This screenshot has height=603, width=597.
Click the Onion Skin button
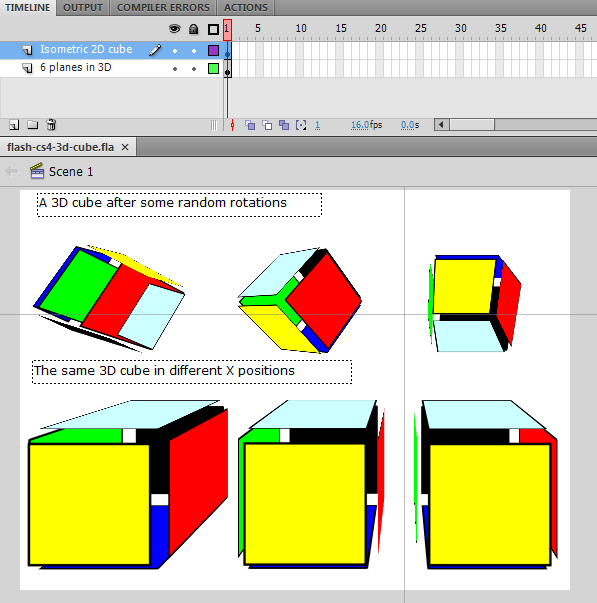pyautogui.click(x=250, y=125)
